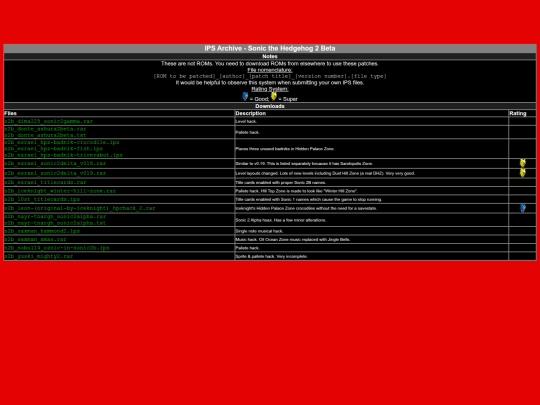This screenshot has height=405, width=540.
Task: Open s2b_nayr-tnargh_sonic2alpha.txt
Action: pyautogui.click(x=55, y=222)
